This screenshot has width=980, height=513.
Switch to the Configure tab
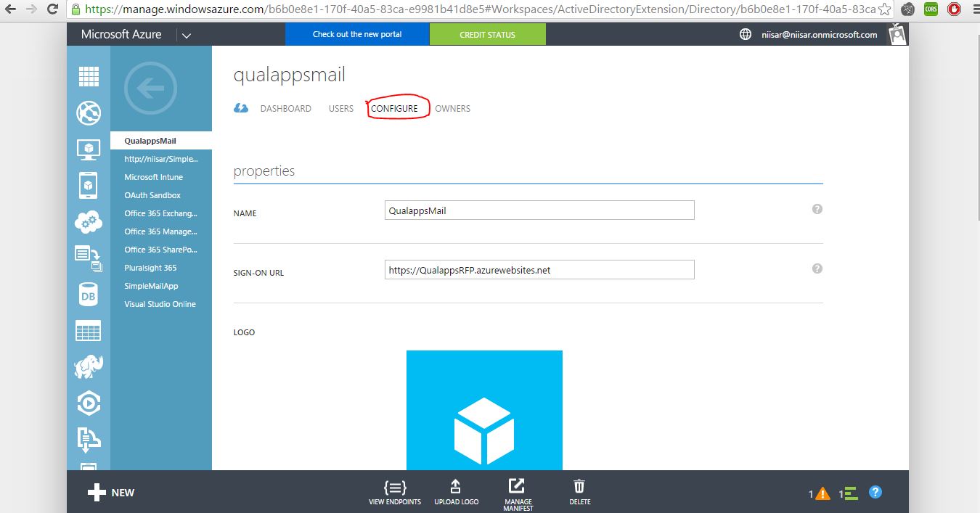394,108
